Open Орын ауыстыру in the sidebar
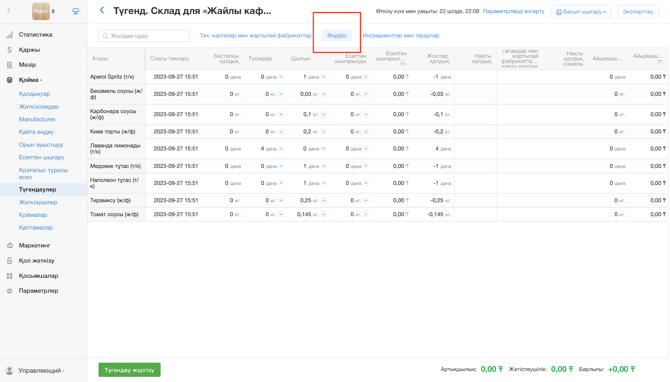Image resolution: width=670 pixels, height=382 pixels. (x=41, y=145)
